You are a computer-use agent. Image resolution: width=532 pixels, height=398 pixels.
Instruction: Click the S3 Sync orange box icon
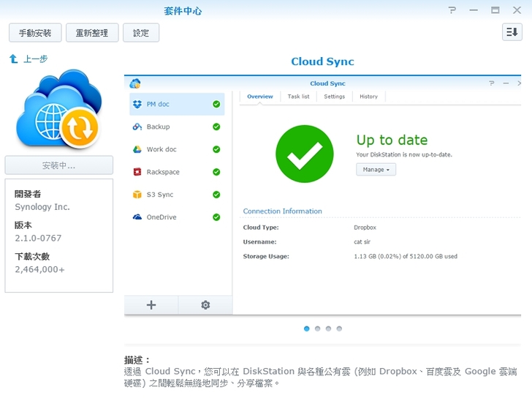coord(137,195)
